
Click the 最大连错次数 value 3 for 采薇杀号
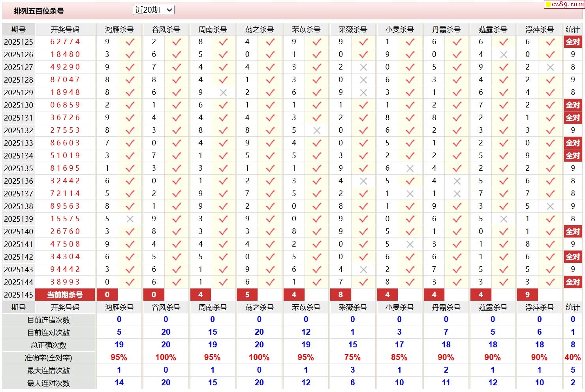coord(352,370)
